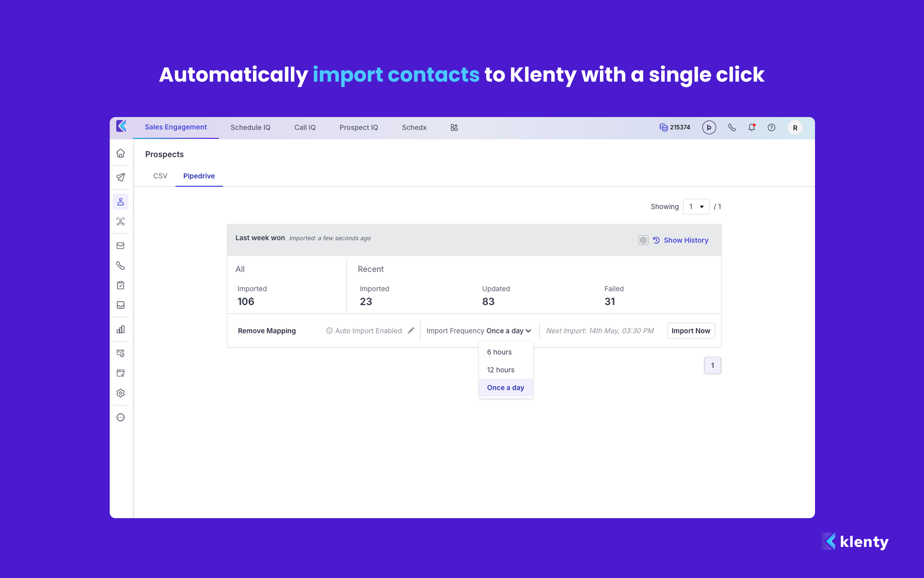The height and width of the screenshot is (578, 924).
Task: Click the 'Last week won' filter title
Action: (x=260, y=238)
